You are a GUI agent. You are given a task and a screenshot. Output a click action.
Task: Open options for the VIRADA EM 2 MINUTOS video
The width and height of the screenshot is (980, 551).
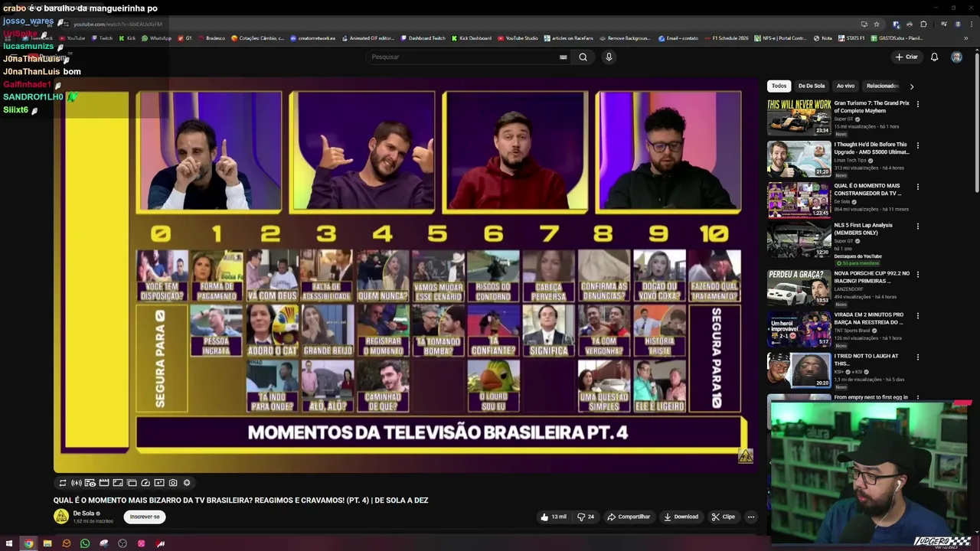coord(917,315)
